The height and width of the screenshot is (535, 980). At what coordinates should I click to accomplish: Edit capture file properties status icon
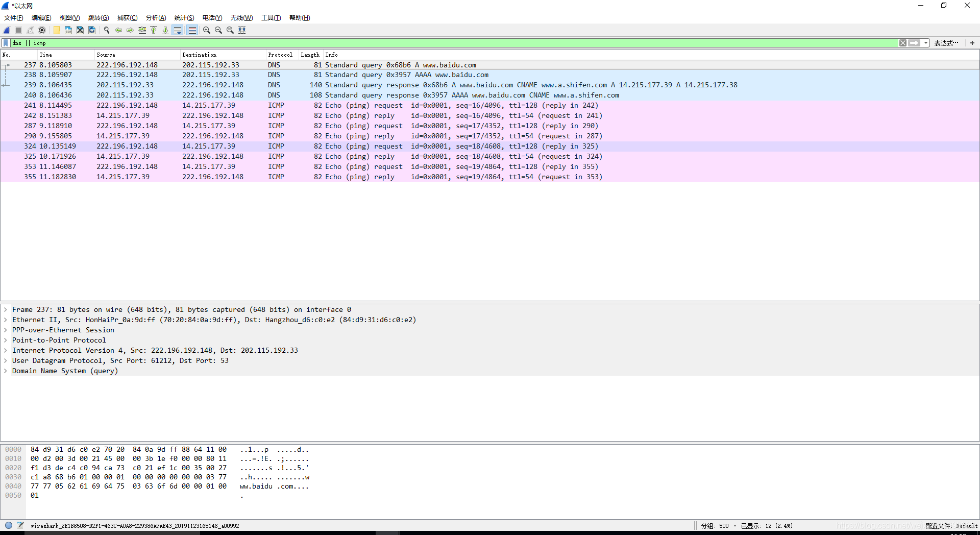click(20, 525)
